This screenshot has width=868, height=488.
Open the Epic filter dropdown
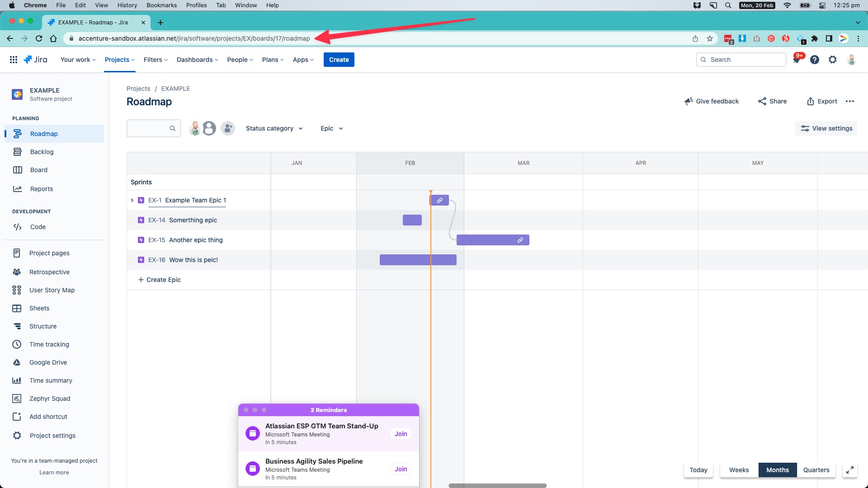pos(330,128)
